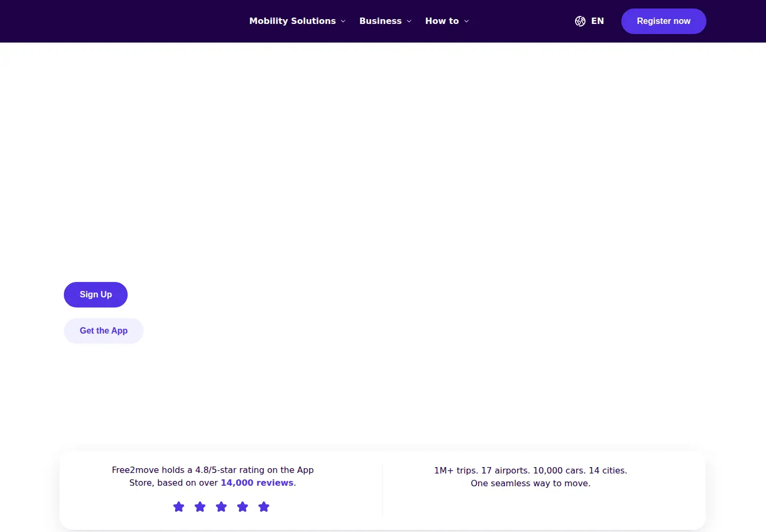Open the Business menu
766x532 pixels.
click(386, 21)
